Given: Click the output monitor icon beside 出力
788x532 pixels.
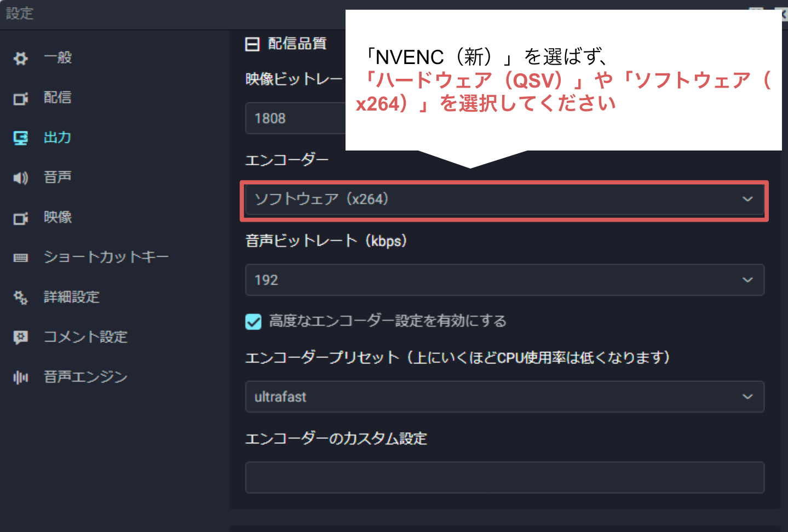Looking at the screenshot, I should 21,138.
